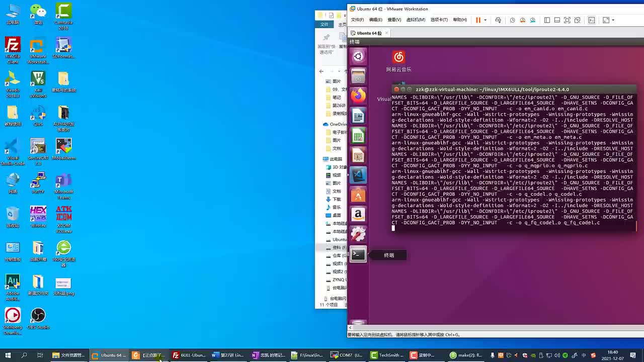The width and height of the screenshot is (644, 362).
Task: Select OneDrive in File Explorer navigation pane
Action: [x=335, y=124]
